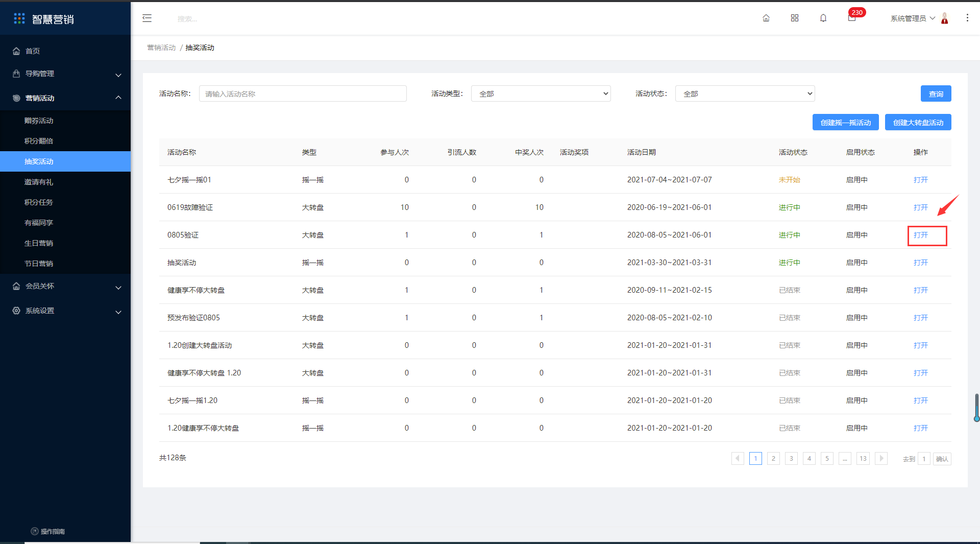
Task: Click the 未开始 status of 七夕摇一摇01
Action: [x=789, y=180]
